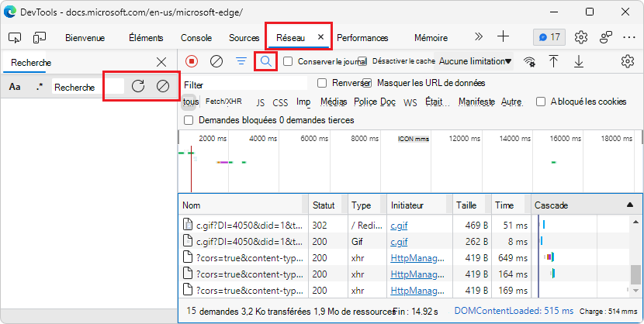Filter by Doc type
The width and height of the screenshot is (644, 324).
click(388, 102)
